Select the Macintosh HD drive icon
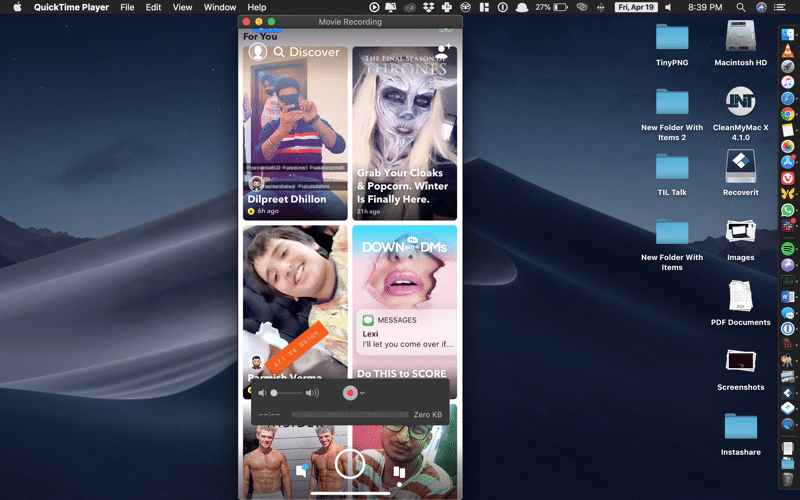This screenshot has height=500, width=800. (x=740, y=38)
